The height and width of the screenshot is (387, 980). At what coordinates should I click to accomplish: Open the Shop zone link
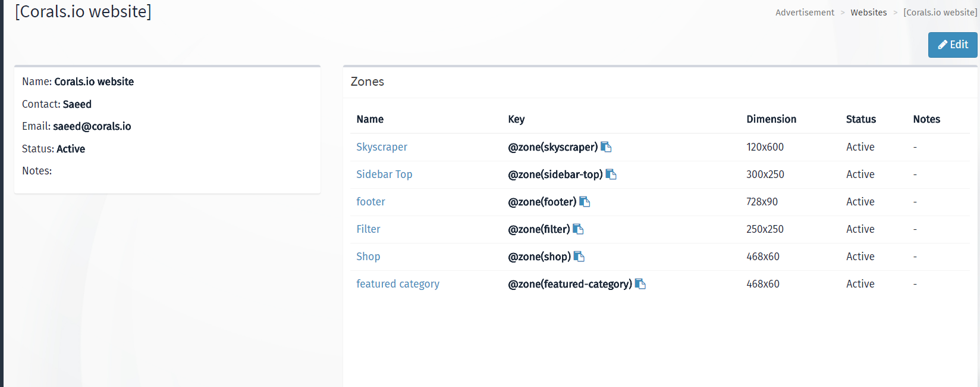(x=368, y=257)
